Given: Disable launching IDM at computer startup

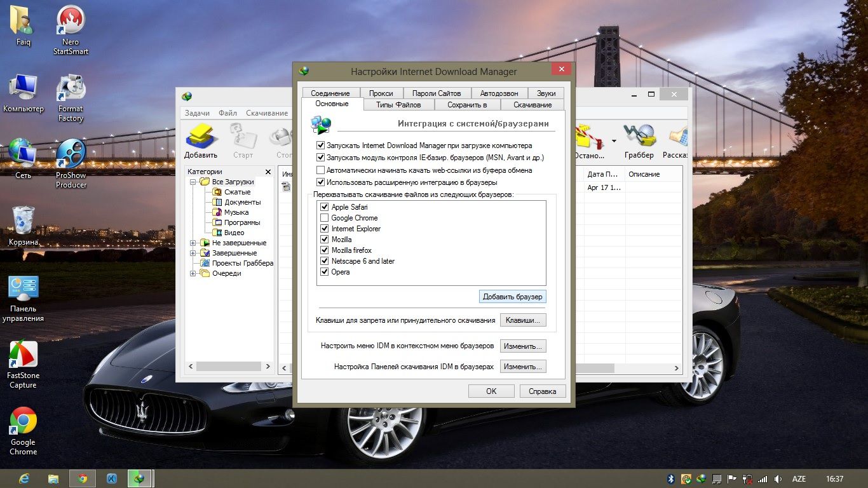Looking at the screenshot, I should (x=321, y=146).
